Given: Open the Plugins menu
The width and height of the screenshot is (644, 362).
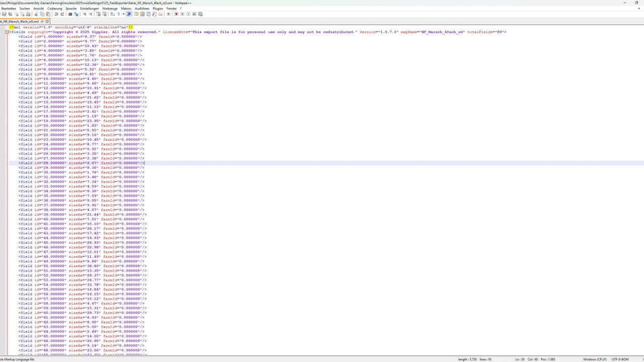Looking at the screenshot, I should 157,9.
